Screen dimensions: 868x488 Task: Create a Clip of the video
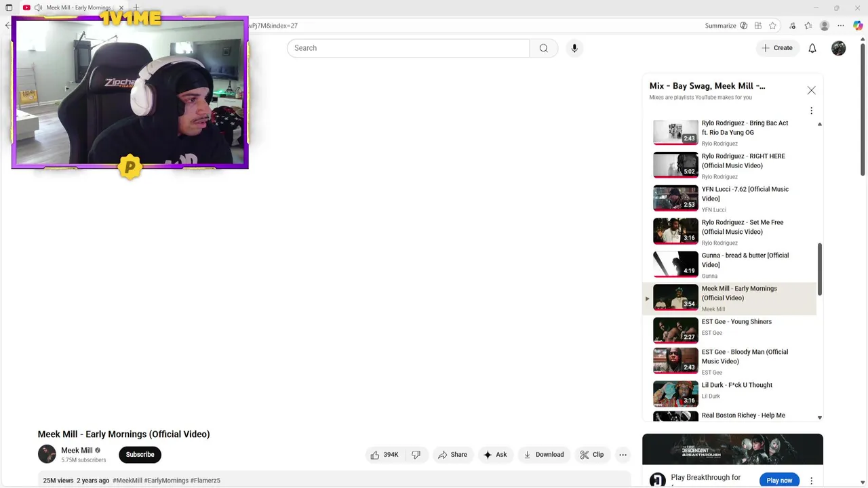point(592,455)
